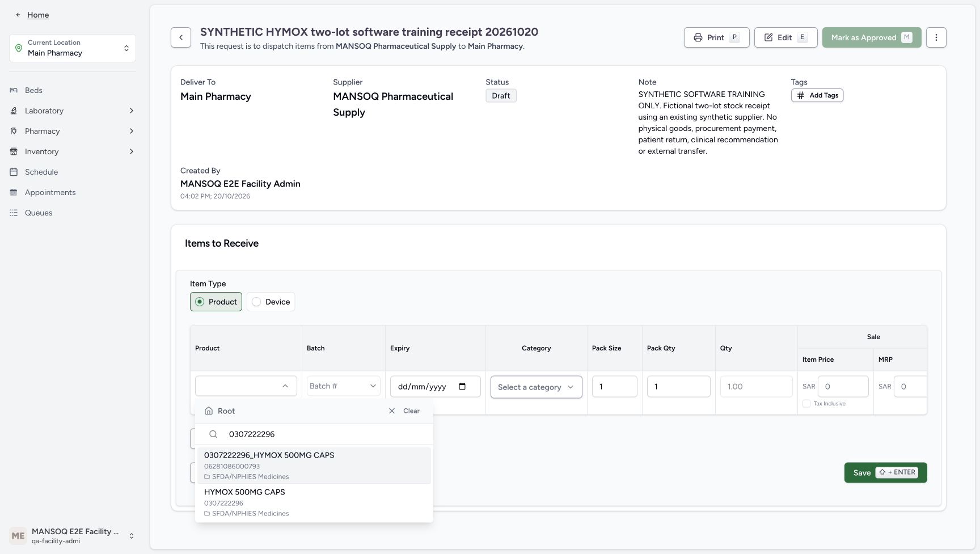Open the three-dot more options menu
This screenshot has height=554, width=980.
[936, 37]
